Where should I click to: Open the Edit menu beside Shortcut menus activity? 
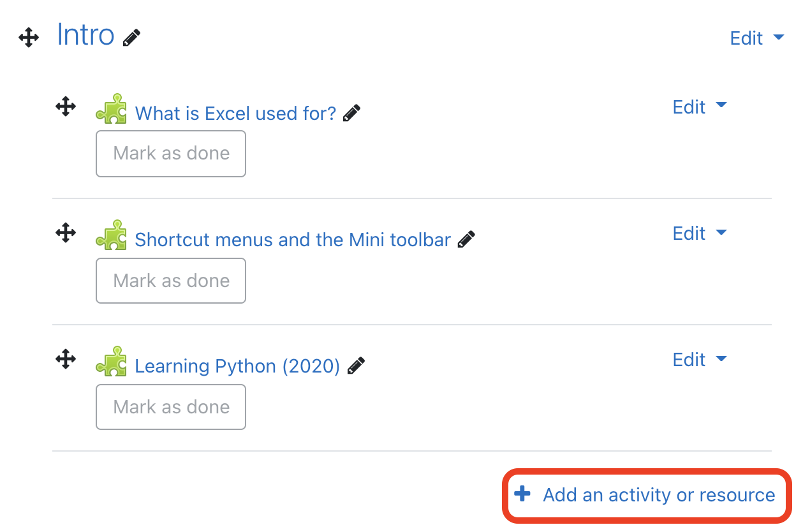(700, 233)
